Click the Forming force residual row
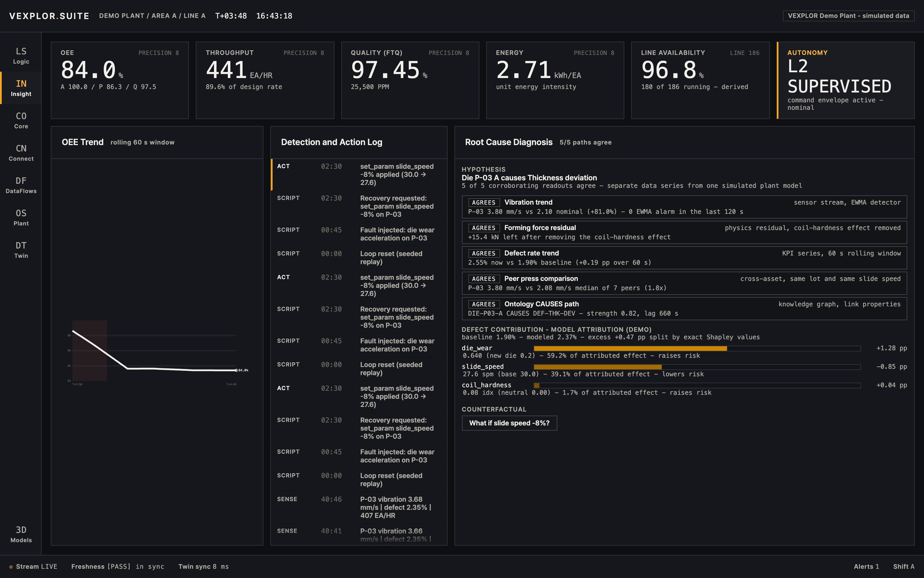This screenshot has width=924, height=578. pos(684,232)
